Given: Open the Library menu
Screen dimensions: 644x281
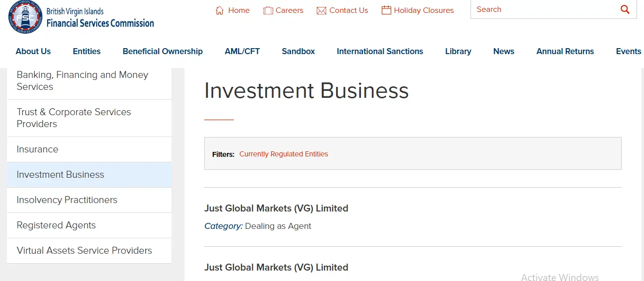Looking at the screenshot, I should 458,51.
